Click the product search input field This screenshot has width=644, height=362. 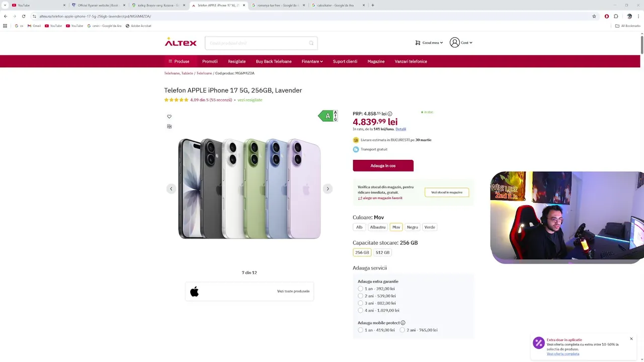click(x=257, y=43)
